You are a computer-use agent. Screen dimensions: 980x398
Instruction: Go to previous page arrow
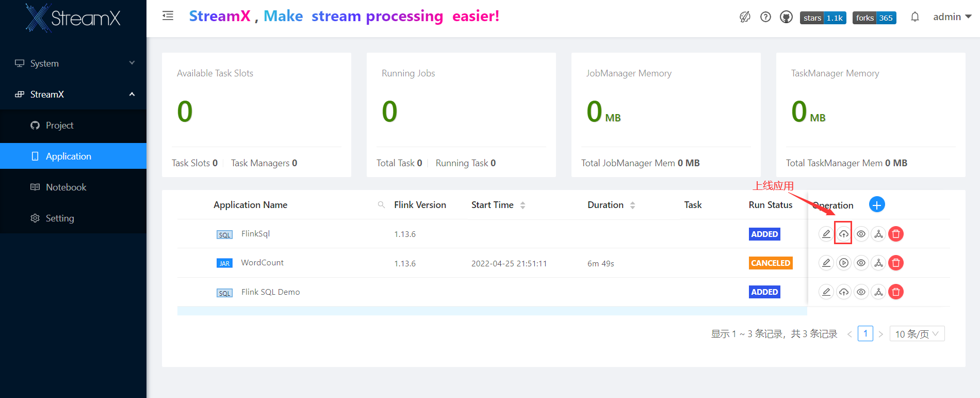point(850,334)
